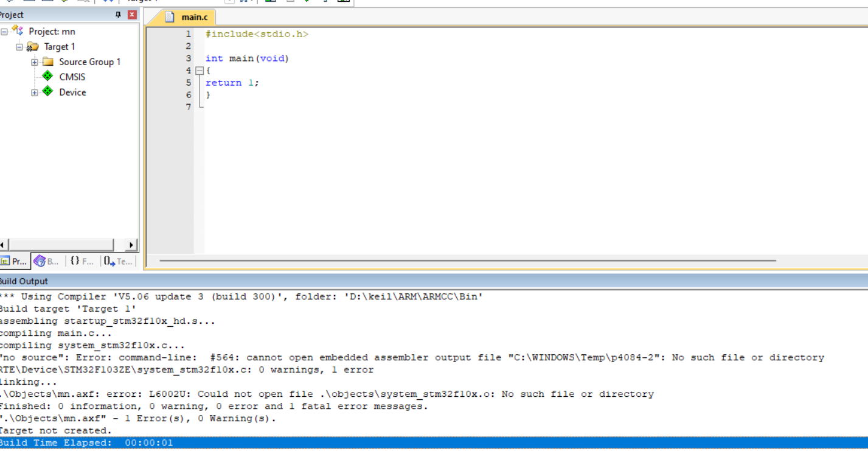Screen dimensions: 868x451
Task: Open the Project tab at panel bottom
Action: (15, 261)
